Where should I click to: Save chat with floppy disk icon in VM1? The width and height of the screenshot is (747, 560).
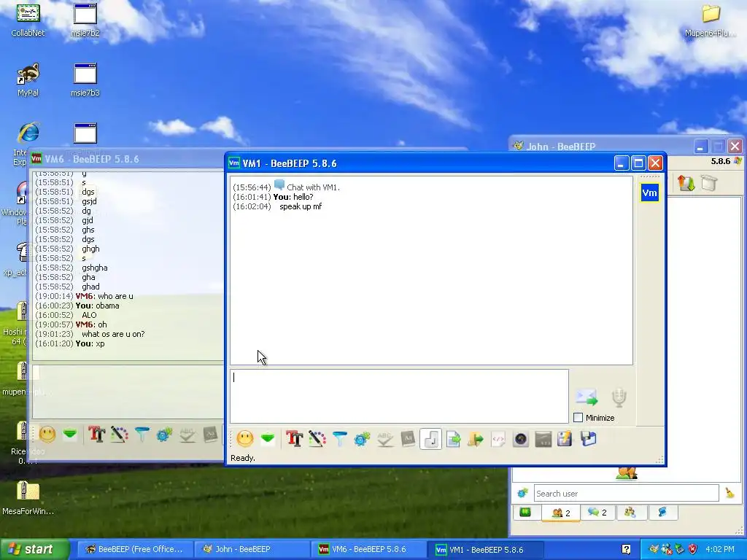589,438
